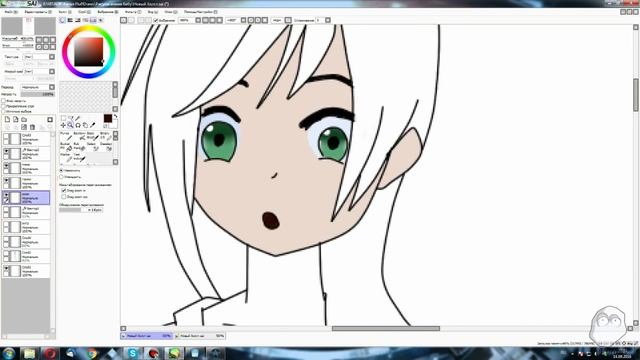Click the canvas horizontal scrollbar thumb
640x360 pixels.
tap(386, 328)
